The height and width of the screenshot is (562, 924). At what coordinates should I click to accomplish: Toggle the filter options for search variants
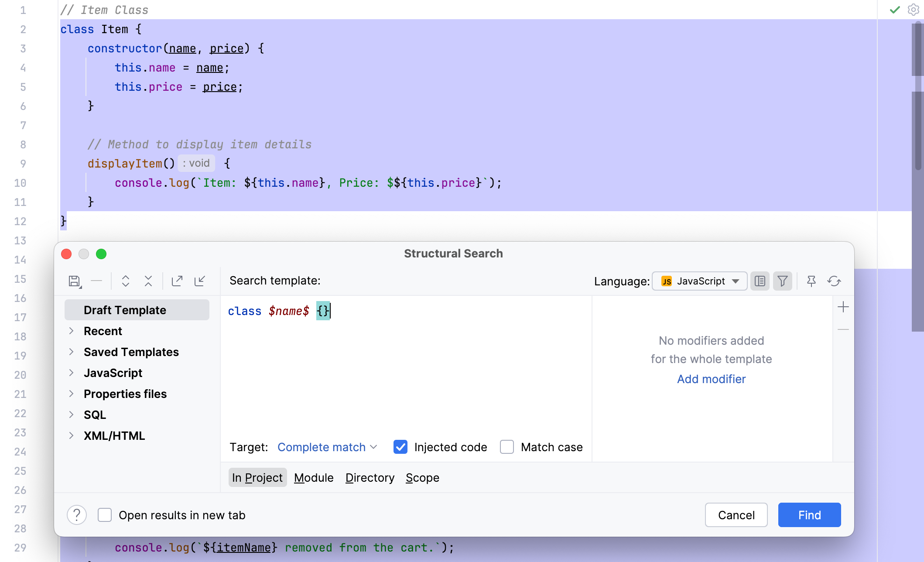click(x=782, y=281)
